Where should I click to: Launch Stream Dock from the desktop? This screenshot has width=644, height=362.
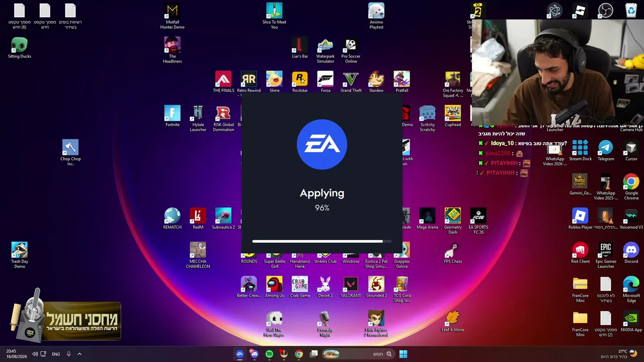tap(580, 150)
